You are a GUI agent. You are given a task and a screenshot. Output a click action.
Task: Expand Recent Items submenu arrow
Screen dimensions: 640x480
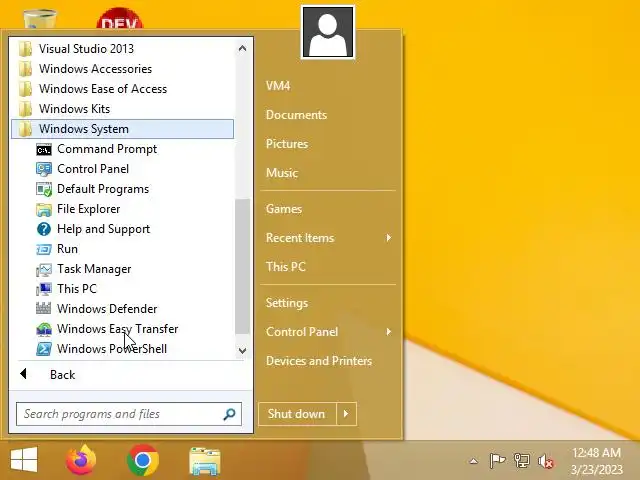389,238
